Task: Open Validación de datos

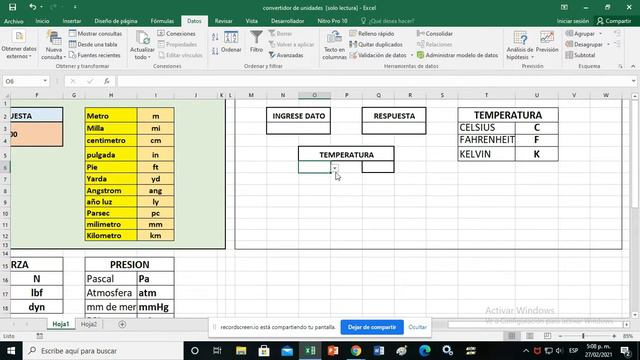Action: (378, 55)
